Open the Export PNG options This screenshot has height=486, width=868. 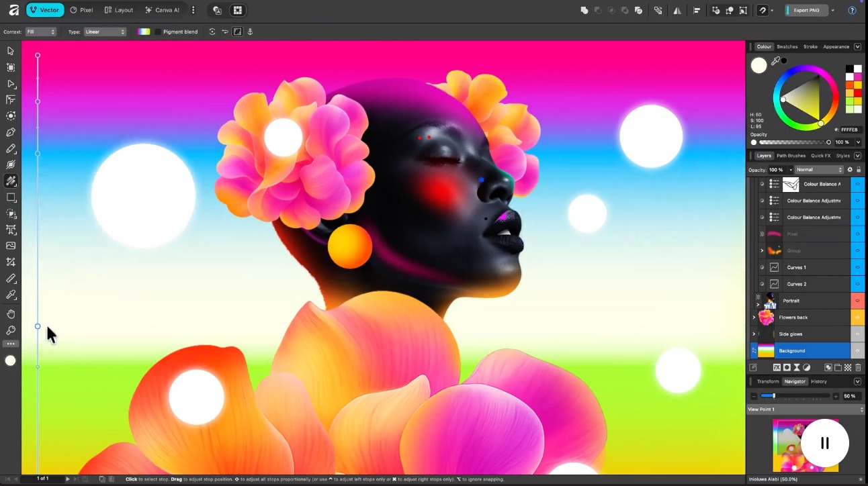point(832,10)
